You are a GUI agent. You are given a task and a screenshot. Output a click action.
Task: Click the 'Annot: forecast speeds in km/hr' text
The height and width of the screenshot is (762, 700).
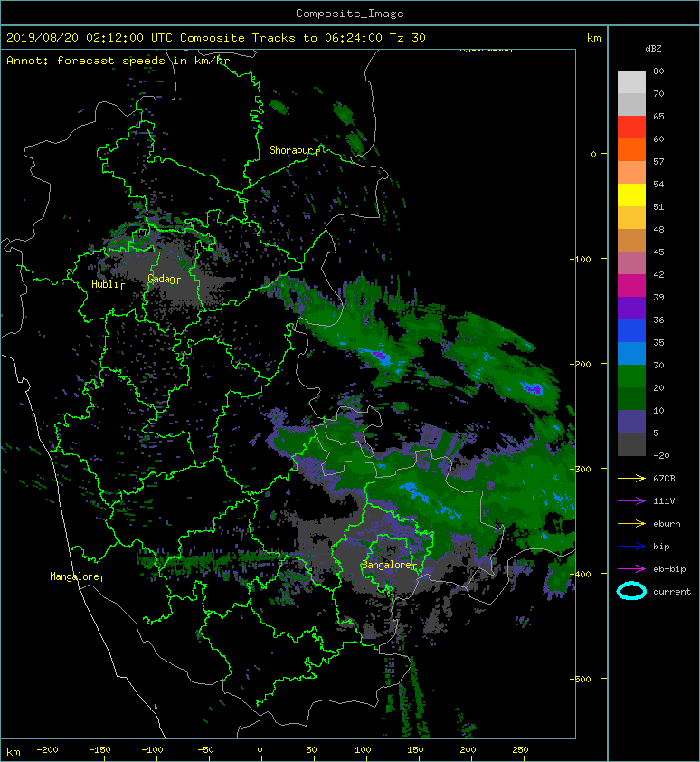118,61
